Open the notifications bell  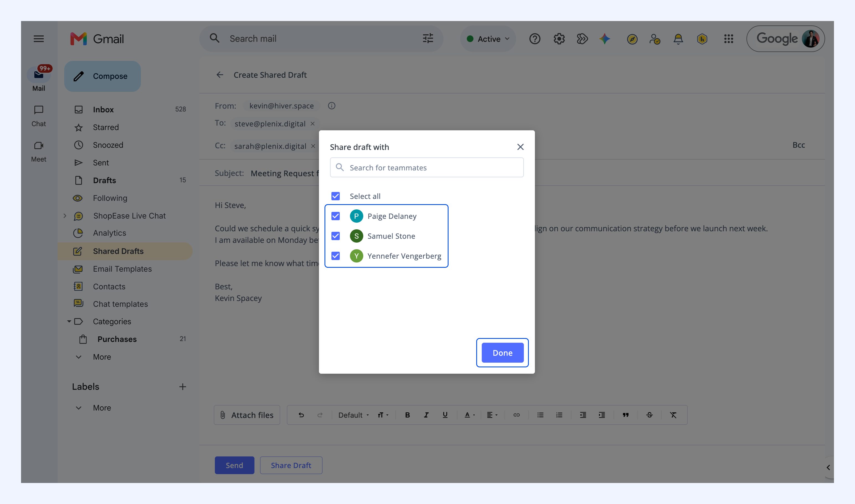point(678,39)
